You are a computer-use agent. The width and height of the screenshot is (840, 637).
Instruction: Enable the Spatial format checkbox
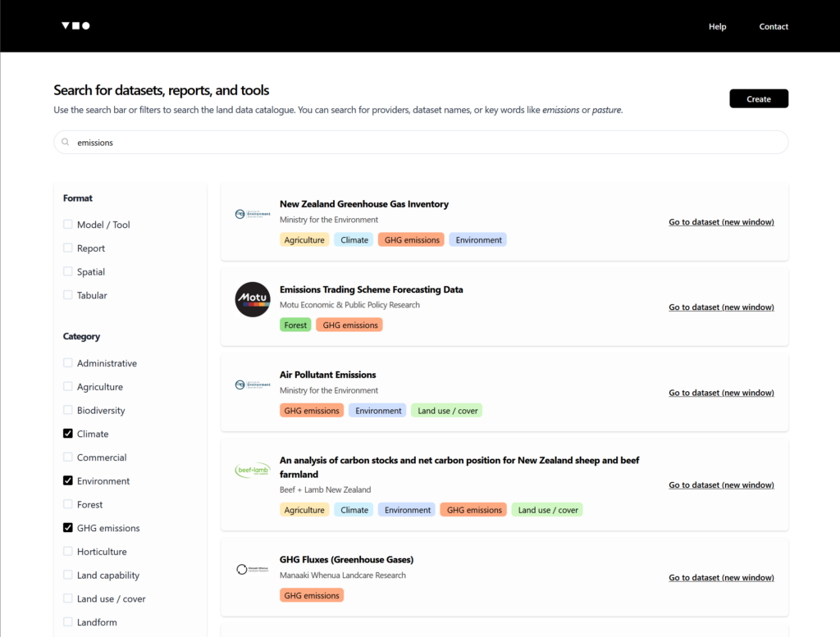click(68, 272)
